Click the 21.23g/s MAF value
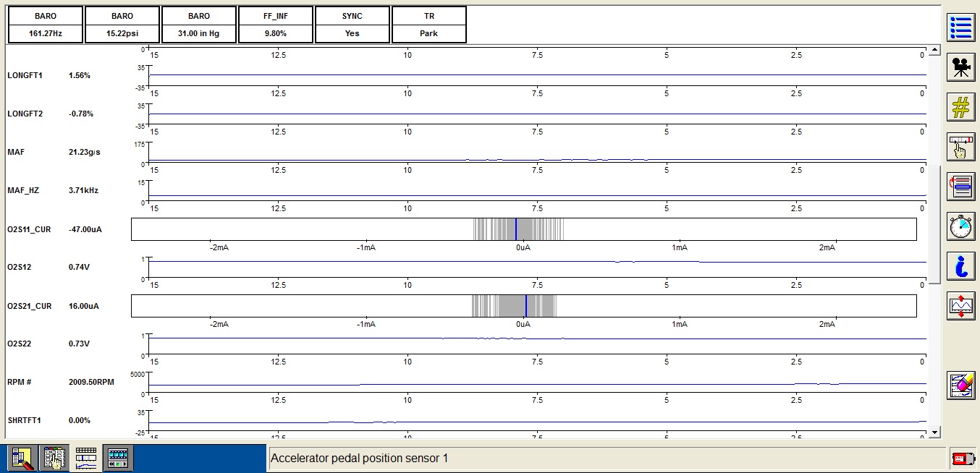This screenshot has height=473, width=980. (83, 152)
